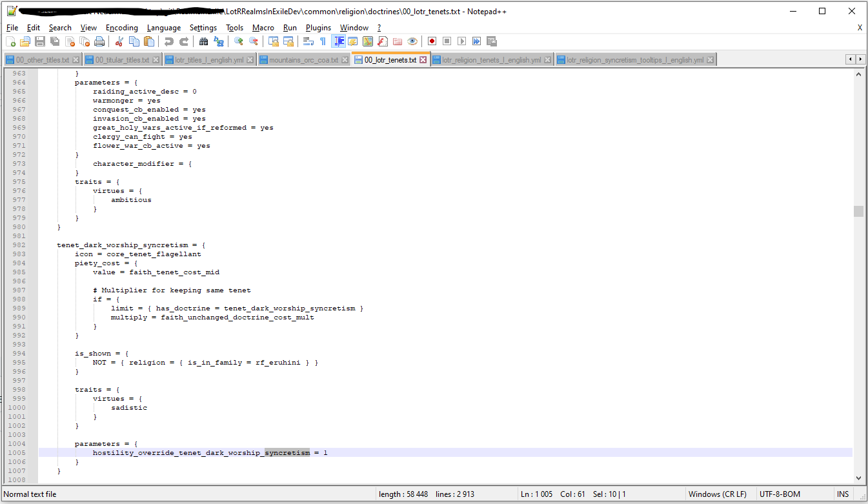Click the Paste clipboard icon
The width and height of the screenshot is (868, 504).
(x=149, y=41)
